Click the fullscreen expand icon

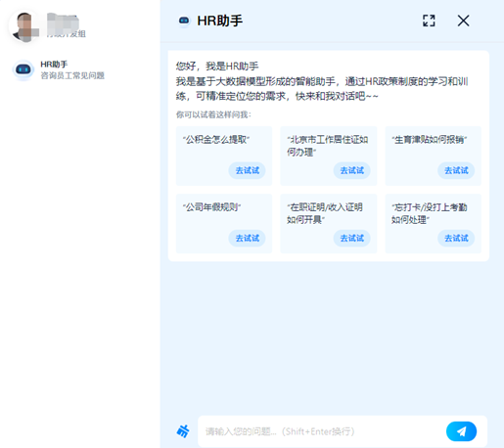click(x=429, y=21)
